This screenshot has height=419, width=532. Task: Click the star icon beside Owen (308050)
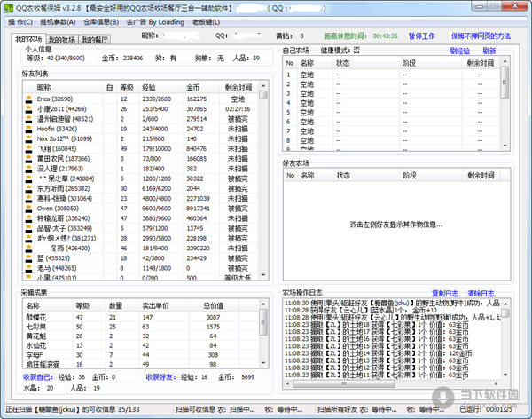(x=29, y=207)
